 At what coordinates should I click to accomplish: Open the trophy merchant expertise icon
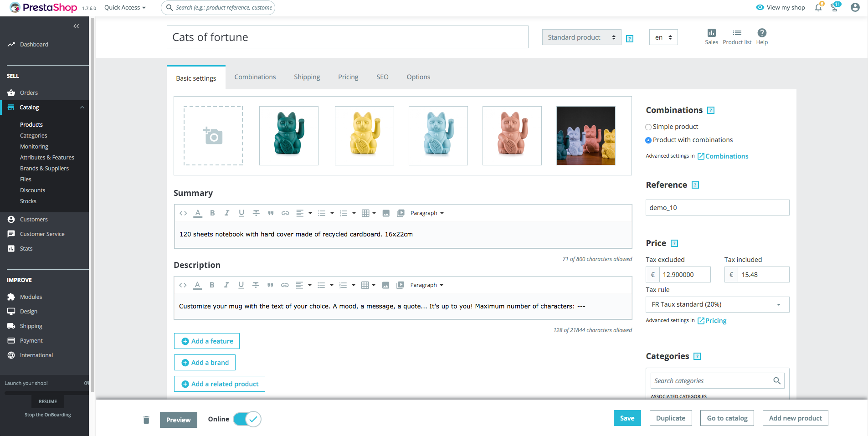click(x=835, y=7)
